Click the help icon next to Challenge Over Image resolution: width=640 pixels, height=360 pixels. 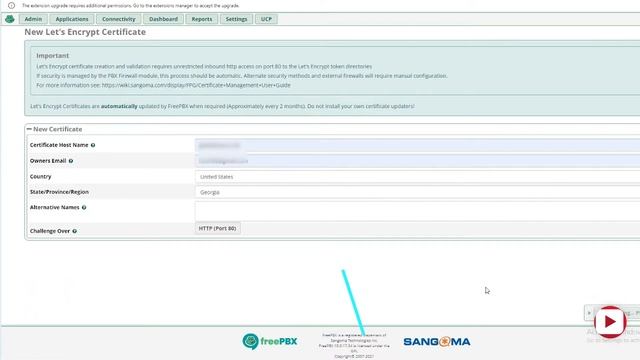pos(75,231)
